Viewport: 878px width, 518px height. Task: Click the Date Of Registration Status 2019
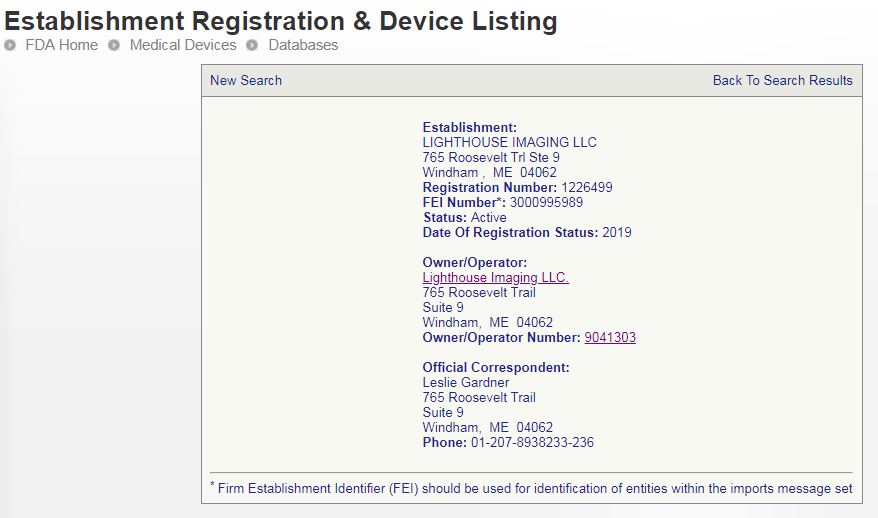click(x=616, y=232)
